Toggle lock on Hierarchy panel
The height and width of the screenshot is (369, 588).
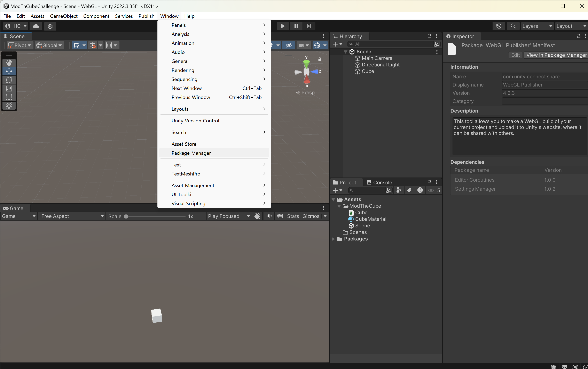click(429, 36)
